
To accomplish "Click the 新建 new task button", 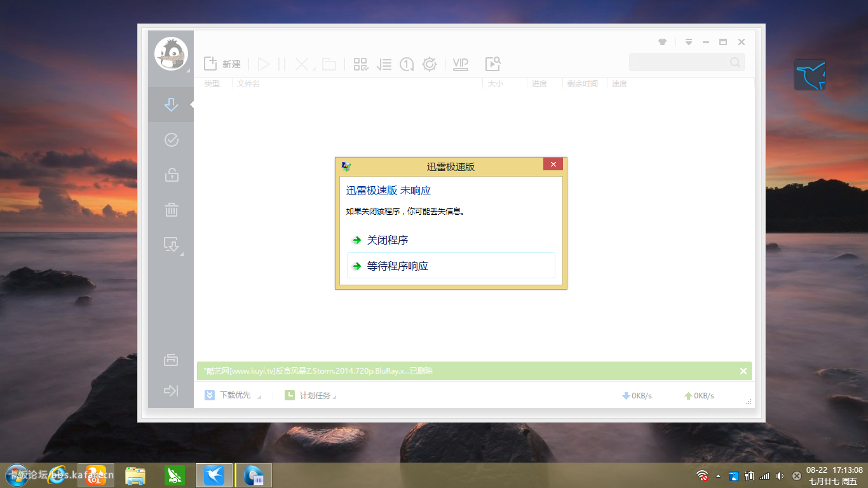I will click(x=222, y=64).
